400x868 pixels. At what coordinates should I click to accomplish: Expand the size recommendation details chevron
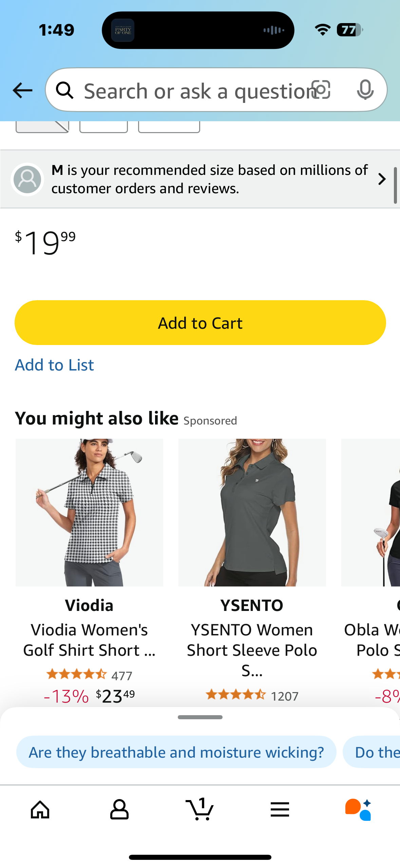[x=381, y=179]
